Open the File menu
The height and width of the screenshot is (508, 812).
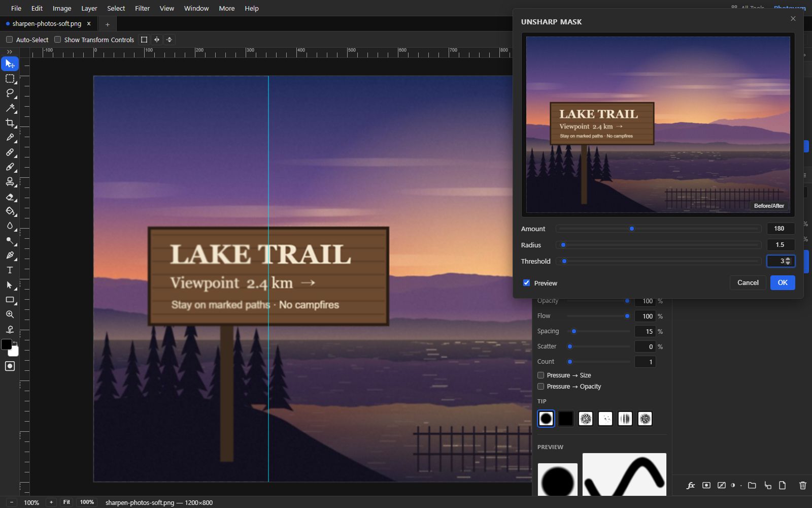16,8
